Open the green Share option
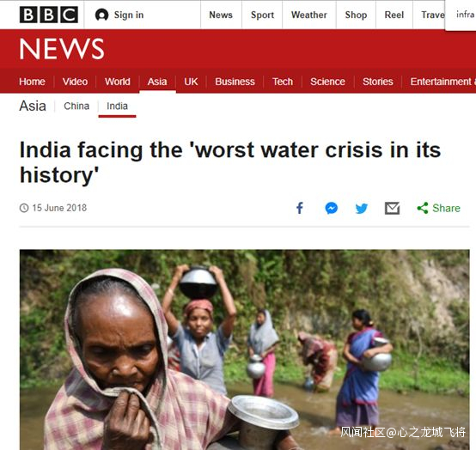Viewport: 476px width, 450px height. pos(438,208)
